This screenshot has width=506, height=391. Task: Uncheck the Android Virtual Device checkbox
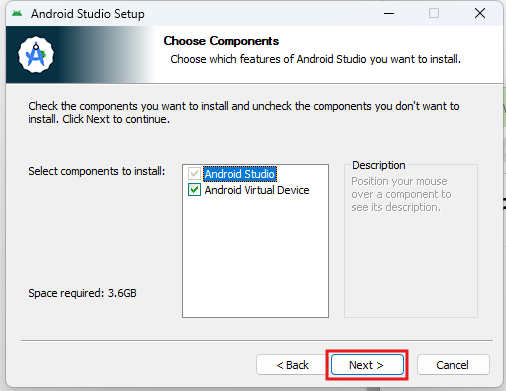[194, 190]
